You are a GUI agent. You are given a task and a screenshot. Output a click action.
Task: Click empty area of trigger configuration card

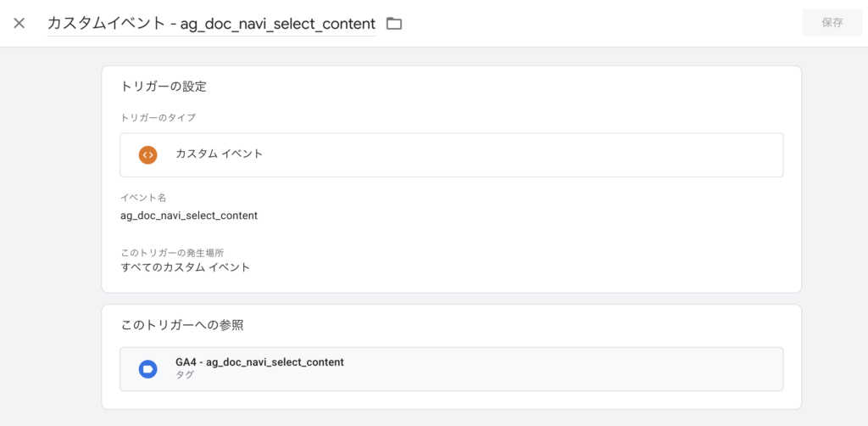click(551, 238)
